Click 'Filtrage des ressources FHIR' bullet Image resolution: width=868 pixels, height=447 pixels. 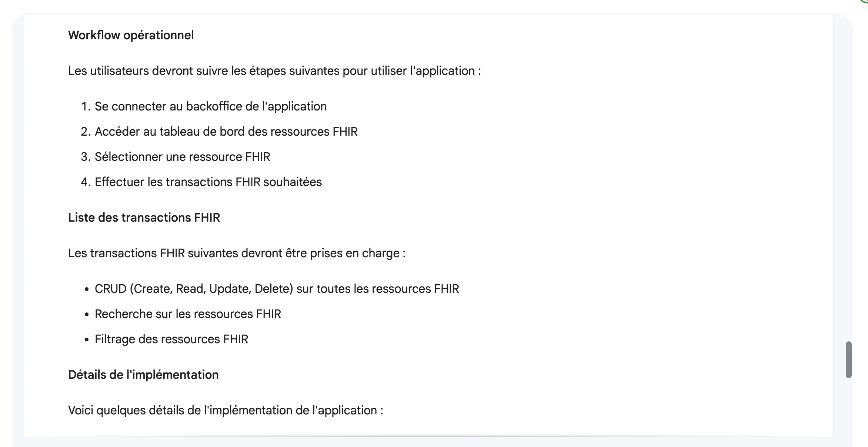pyautogui.click(x=171, y=339)
